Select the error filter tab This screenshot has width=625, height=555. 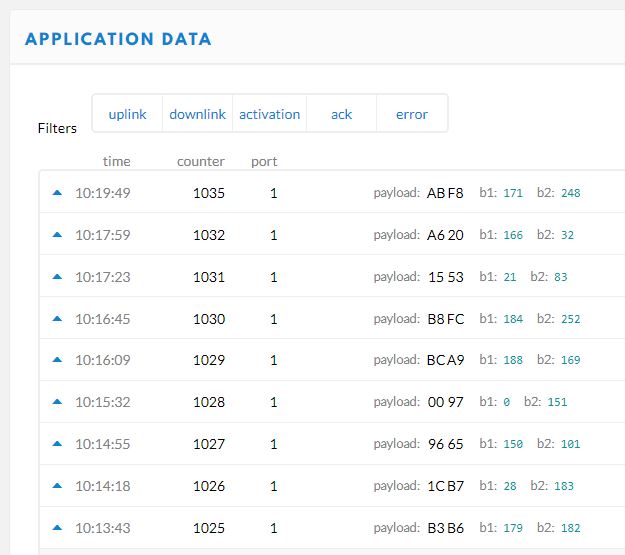[x=411, y=114]
